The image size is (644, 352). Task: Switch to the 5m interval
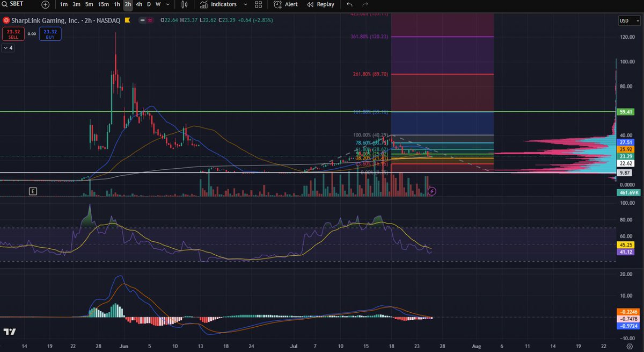pyautogui.click(x=90, y=4)
